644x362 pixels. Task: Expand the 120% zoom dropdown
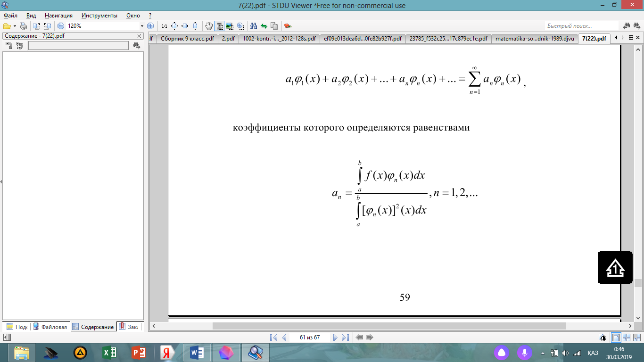(x=142, y=26)
